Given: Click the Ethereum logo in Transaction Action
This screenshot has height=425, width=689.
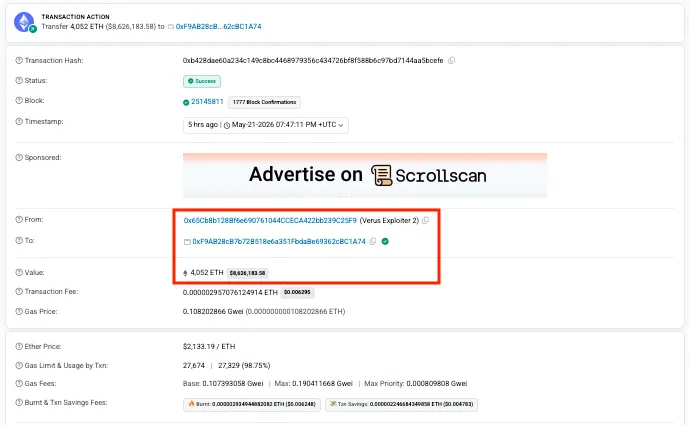Looking at the screenshot, I should click(x=24, y=22).
